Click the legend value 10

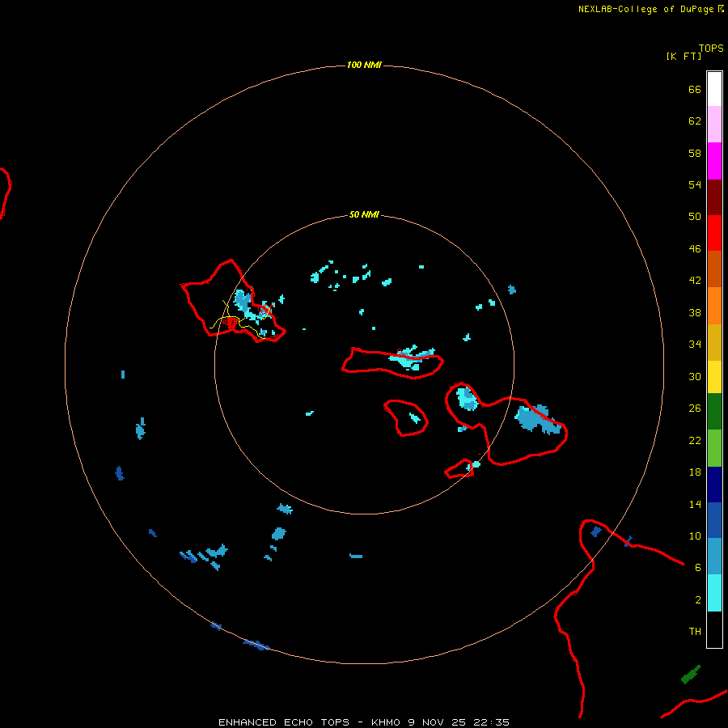(x=695, y=535)
